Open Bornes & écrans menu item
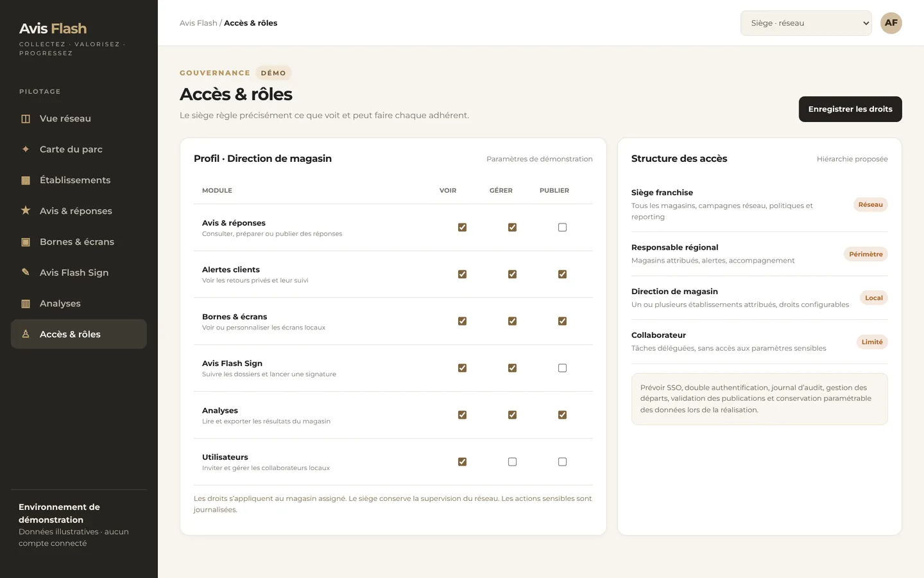The image size is (924, 578). pyautogui.click(x=79, y=241)
